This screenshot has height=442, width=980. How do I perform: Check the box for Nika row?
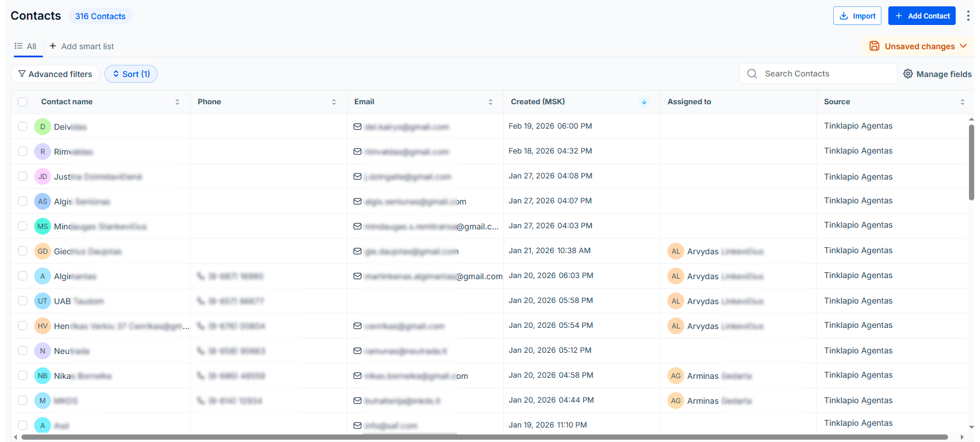[x=23, y=375]
